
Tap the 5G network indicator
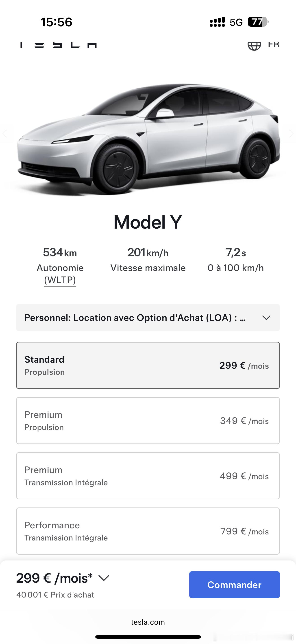tap(236, 22)
